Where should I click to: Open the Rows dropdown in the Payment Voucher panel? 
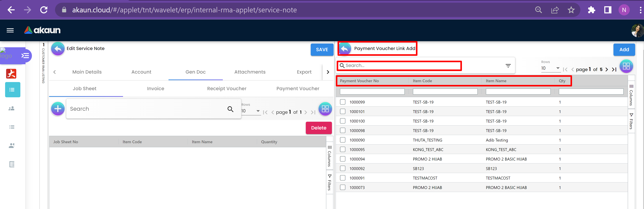tap(550, 68)
